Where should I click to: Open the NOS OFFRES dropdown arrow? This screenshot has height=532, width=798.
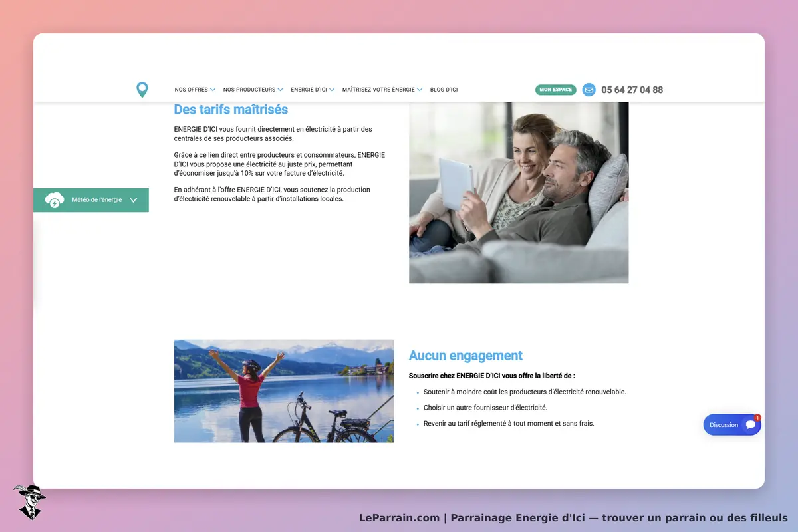[x=213, y=90]
